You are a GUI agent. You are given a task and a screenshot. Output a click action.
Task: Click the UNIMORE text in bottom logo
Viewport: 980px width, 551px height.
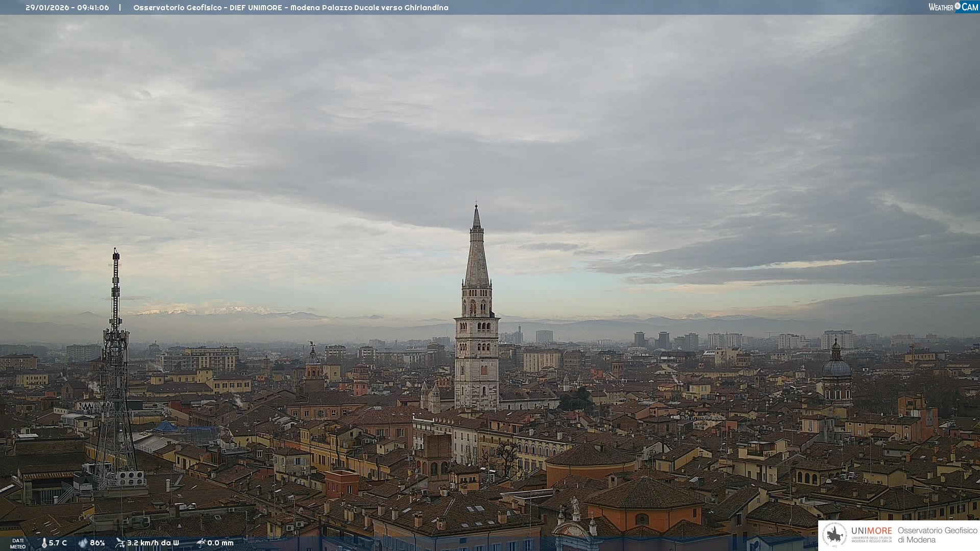(x=871, y=531)
